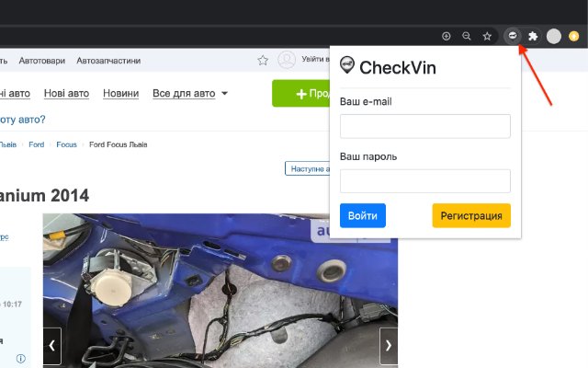Go to Нові авто section
The image size is (588, 368).
point(66,93)
